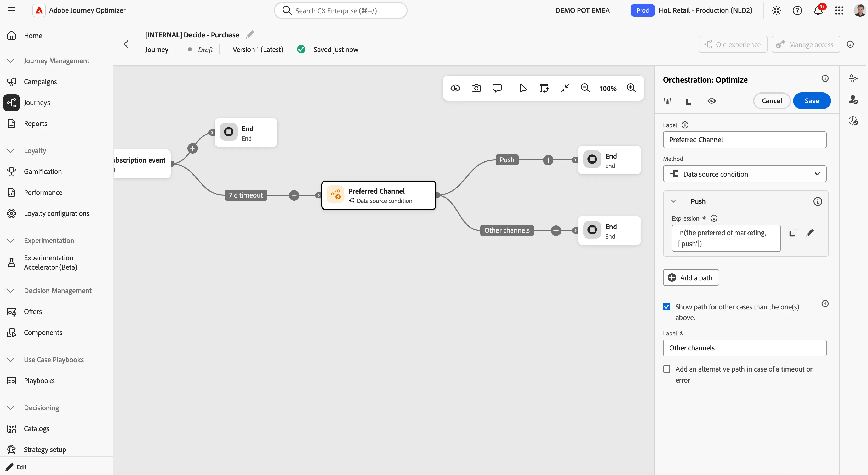Screen dimensions: 868x475
Task: Open the journey settings sliders icon on right rail
Action: (x=853, y=78)
